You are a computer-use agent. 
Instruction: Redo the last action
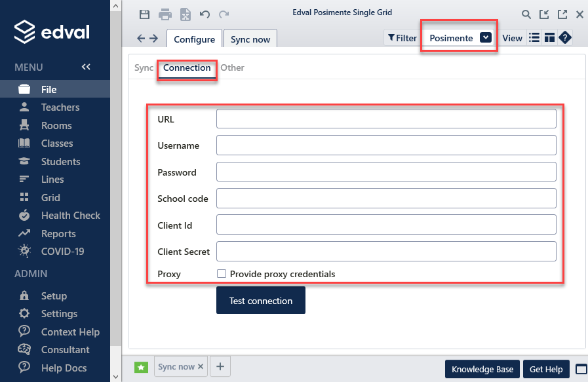(x=224, y=14)
